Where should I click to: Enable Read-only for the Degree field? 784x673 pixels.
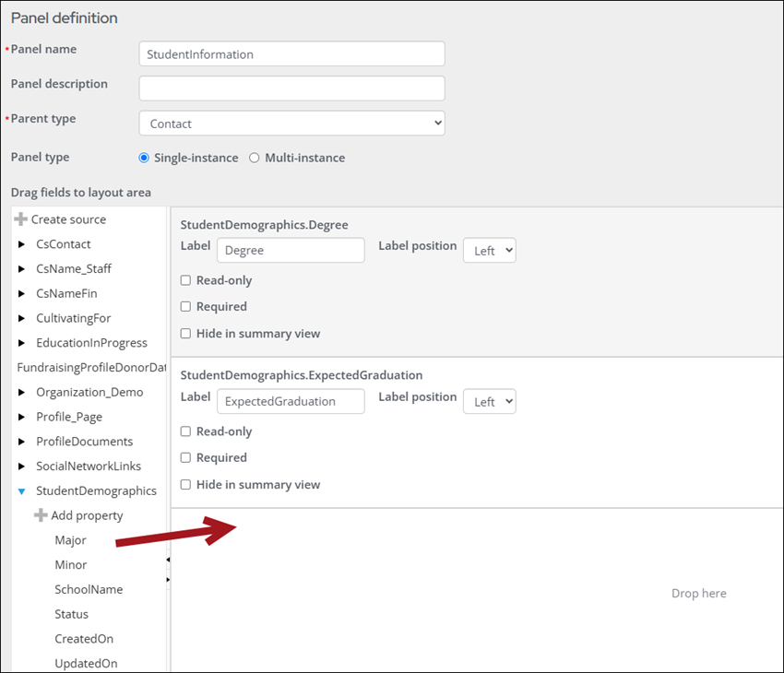185,280
